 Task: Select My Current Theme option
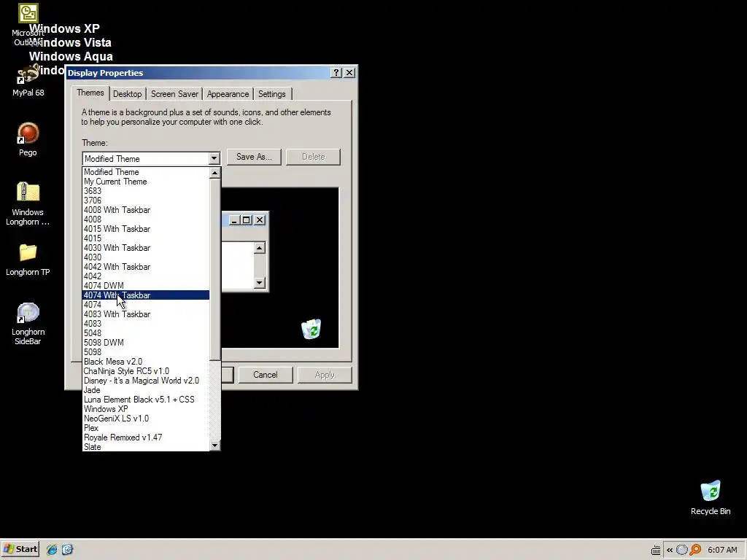(146, 182)
